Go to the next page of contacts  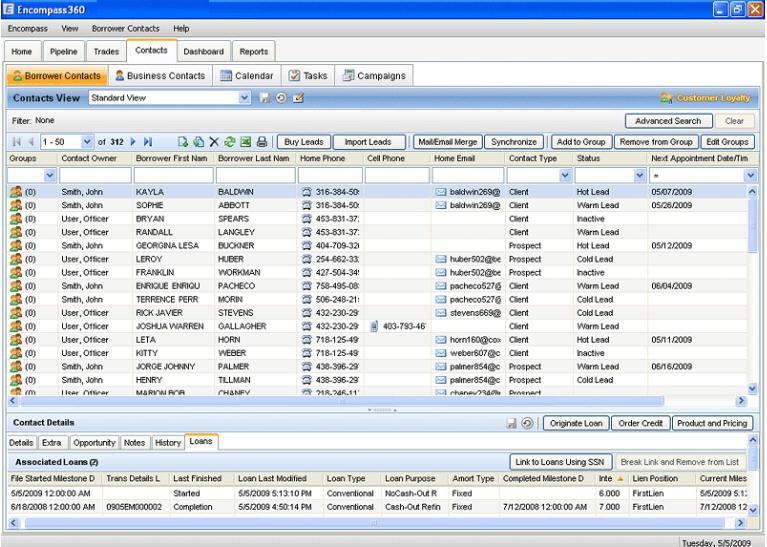(x=133, y=142)
